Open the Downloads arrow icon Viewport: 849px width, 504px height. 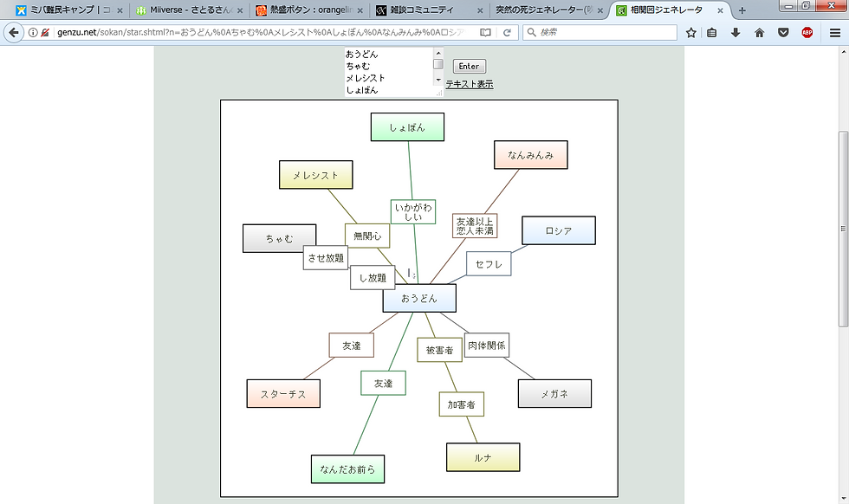tap(736, 33)
